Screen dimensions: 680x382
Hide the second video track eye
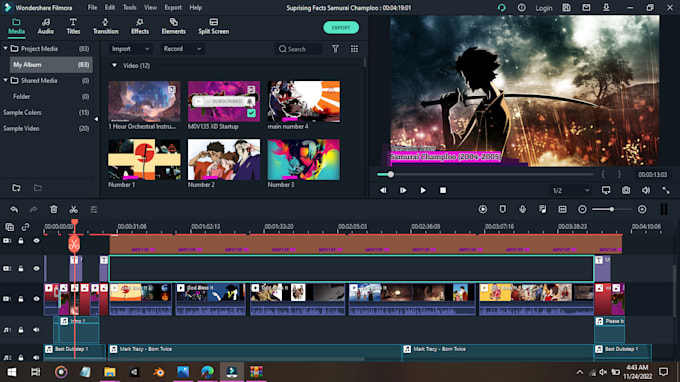(36, 268)
